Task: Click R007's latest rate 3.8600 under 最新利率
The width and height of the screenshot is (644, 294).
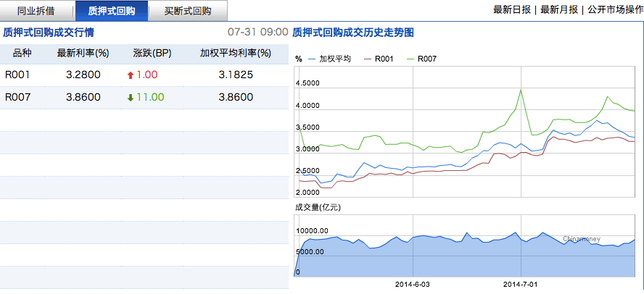Action: [x=83, y=97]
